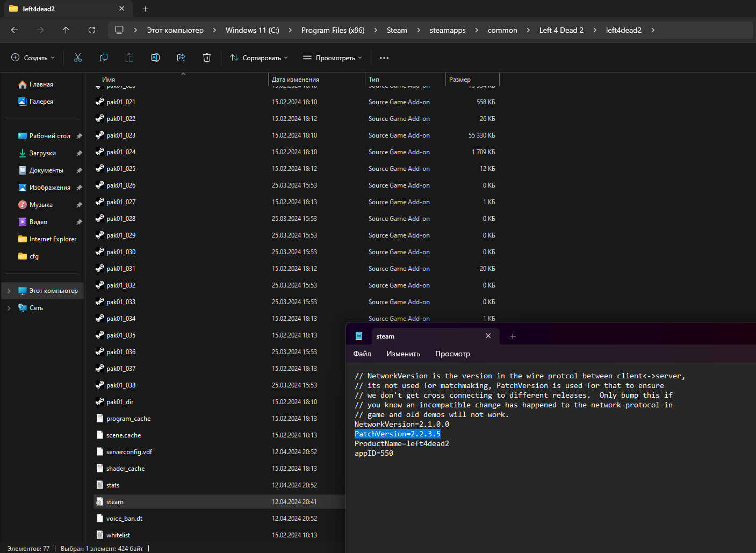This screenshot has height=553, width=756.
Task: Open the Создать dropdown
Action: tap(33, 58)
